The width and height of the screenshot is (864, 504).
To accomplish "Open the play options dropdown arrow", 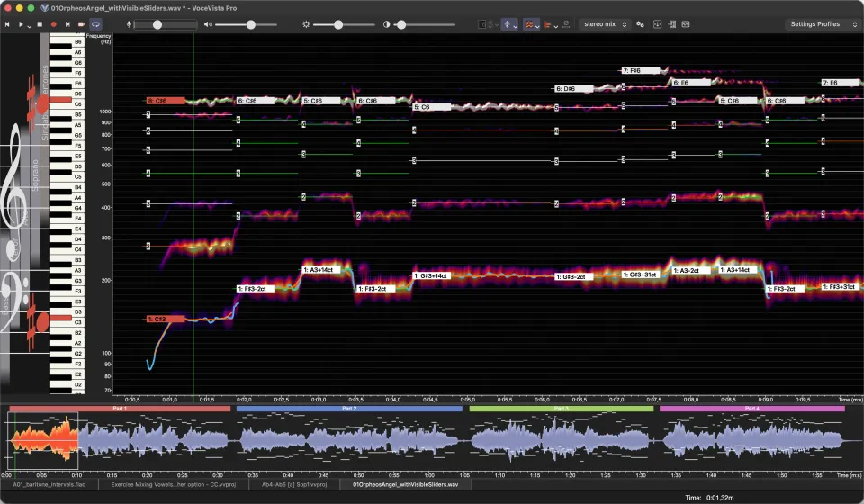I will pos(29,26).
